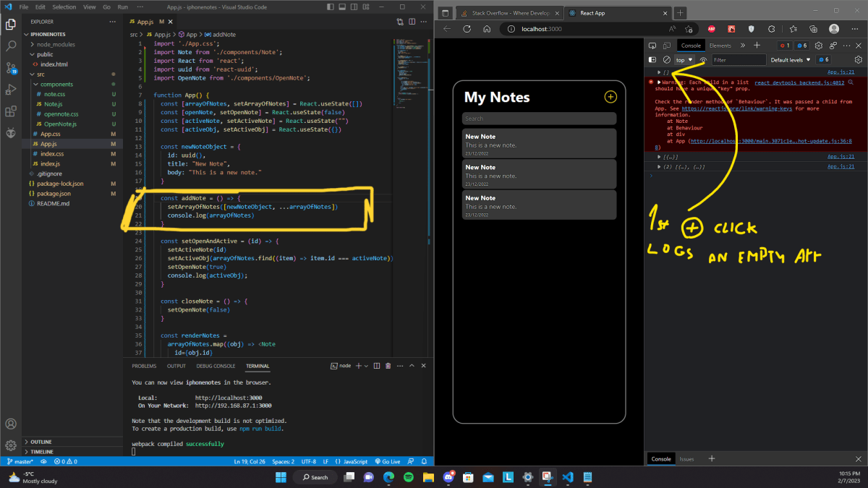Open DevTools settings gear in the top toolbar
This screenshot has height=488, width=868.
(x=820, y=45)
